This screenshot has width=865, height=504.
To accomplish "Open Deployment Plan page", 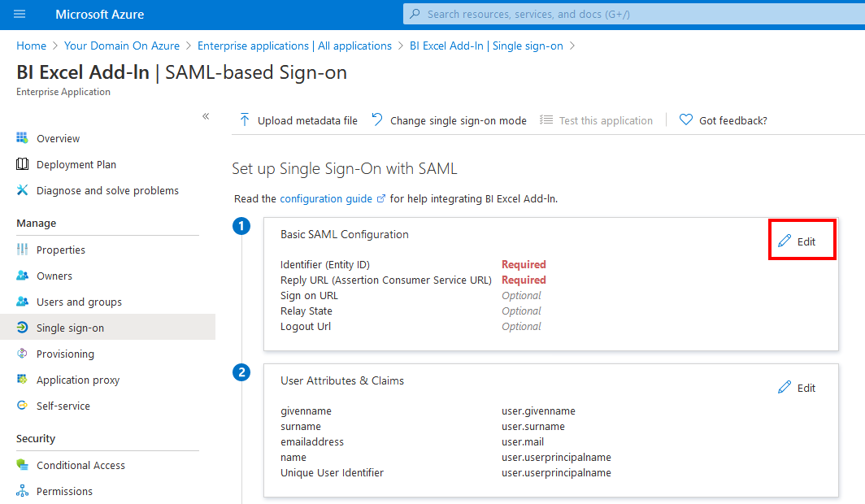I will click(76, 164).
